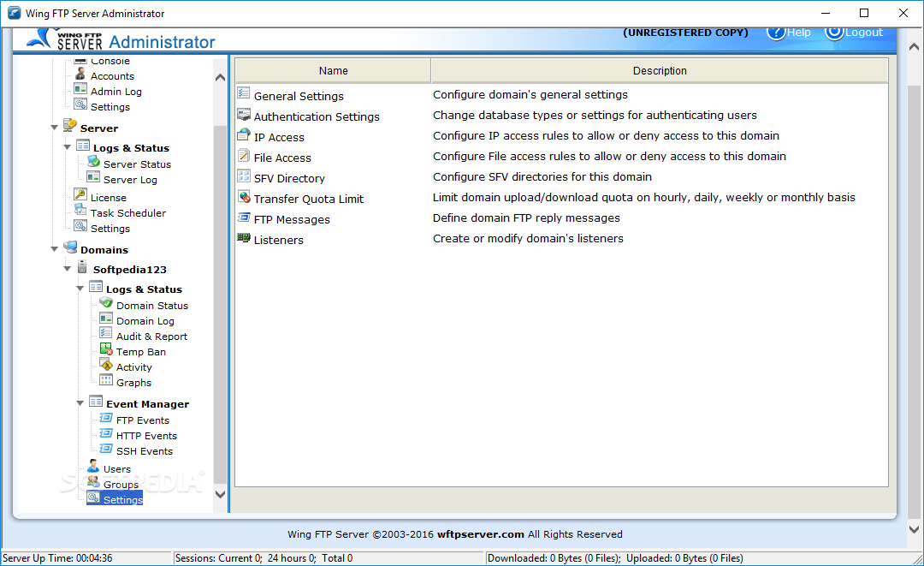Select server Settings under Task Scheduler

coord(110,228)
